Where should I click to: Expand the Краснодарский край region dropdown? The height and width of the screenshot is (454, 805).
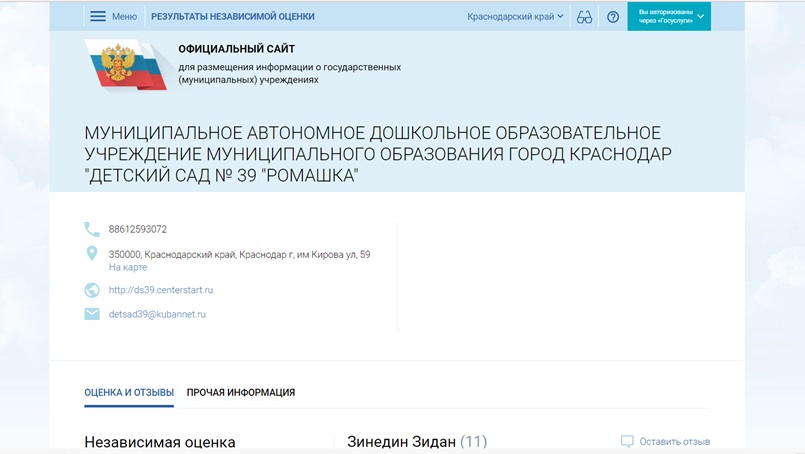(515, 16)
